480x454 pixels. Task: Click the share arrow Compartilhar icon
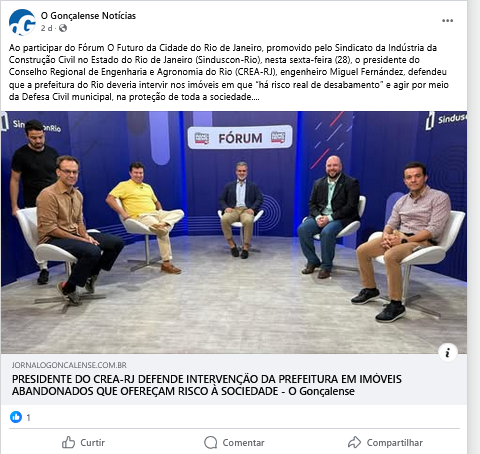354,442
